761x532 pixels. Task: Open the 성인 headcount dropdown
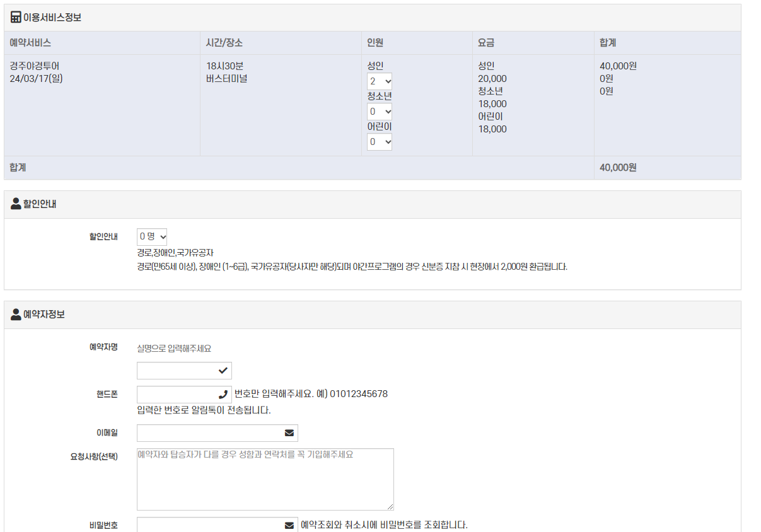point(380,81)
